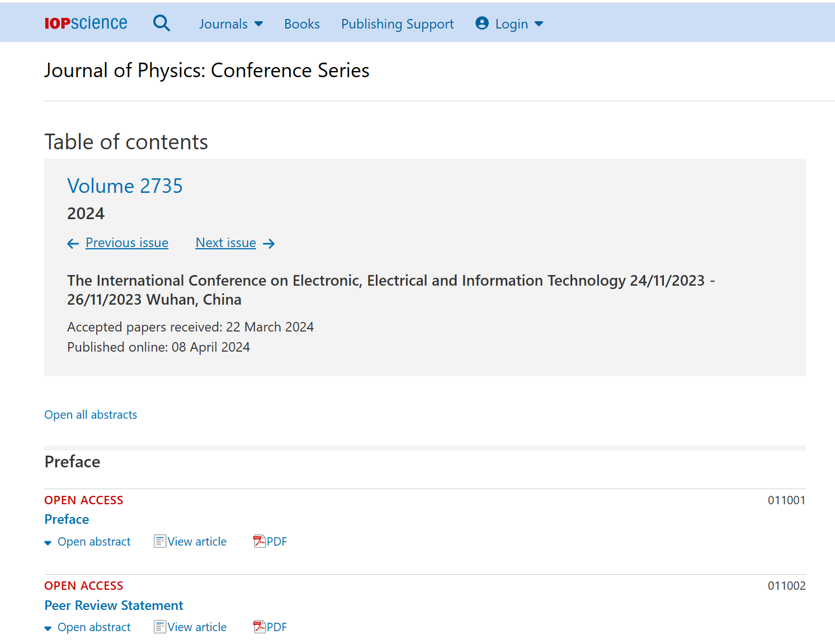This screenshot has width=835, height=644.
Task: Click the right arrow beside Next issue
Action: [269, 244]
